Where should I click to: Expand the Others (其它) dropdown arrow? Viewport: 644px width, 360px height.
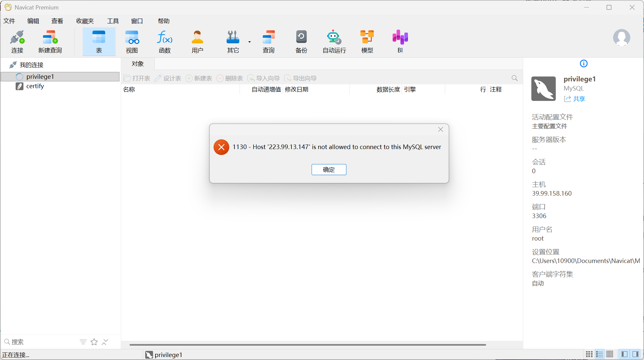click(249, 42)
